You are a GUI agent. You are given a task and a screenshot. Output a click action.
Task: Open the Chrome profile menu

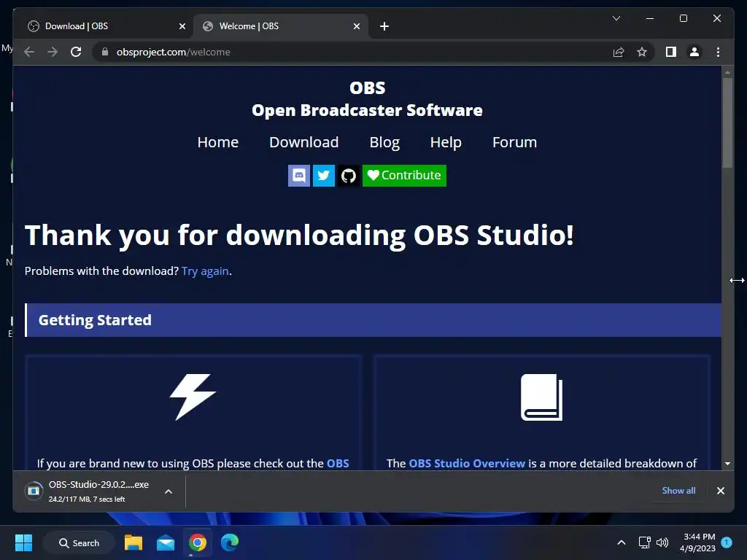[694, 52]
